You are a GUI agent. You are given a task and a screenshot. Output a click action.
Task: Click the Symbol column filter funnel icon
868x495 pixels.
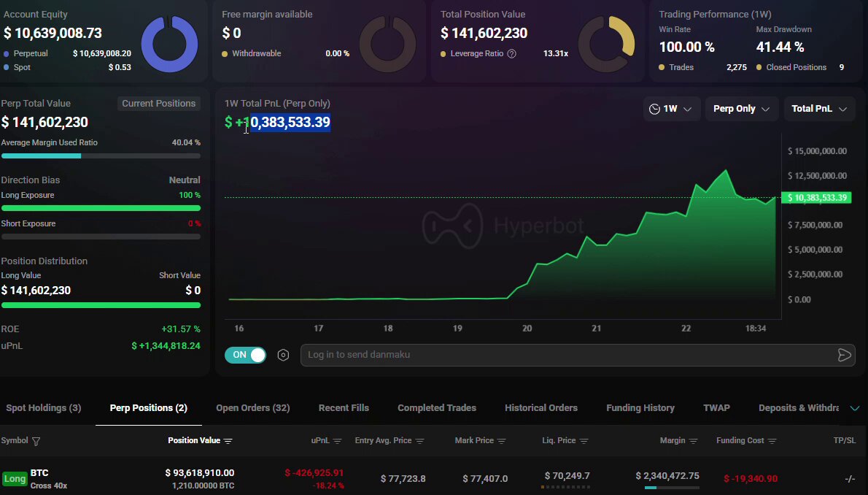point(36,441)
